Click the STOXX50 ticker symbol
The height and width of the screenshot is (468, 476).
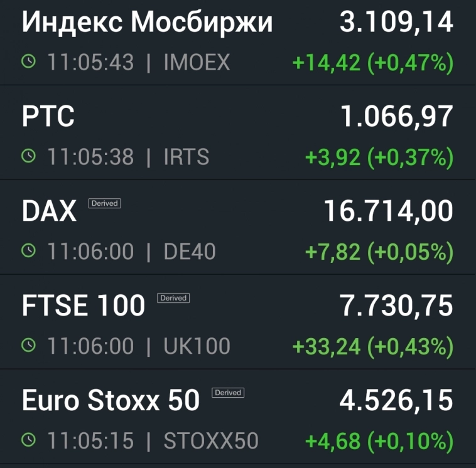[x=211, y=440]
